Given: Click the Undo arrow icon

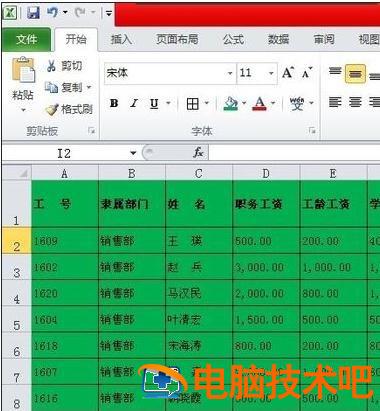Looking at the screenshot, I should coord(52,13).
